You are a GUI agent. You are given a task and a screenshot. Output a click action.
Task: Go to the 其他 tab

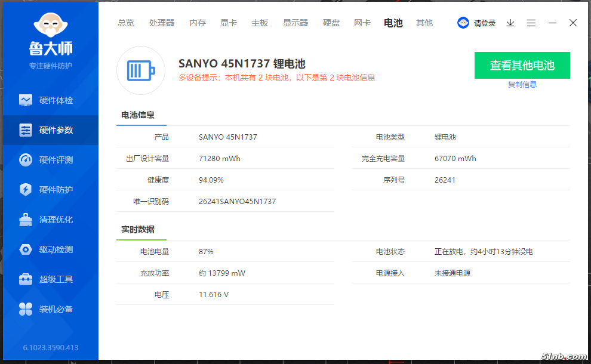point(424,23)
